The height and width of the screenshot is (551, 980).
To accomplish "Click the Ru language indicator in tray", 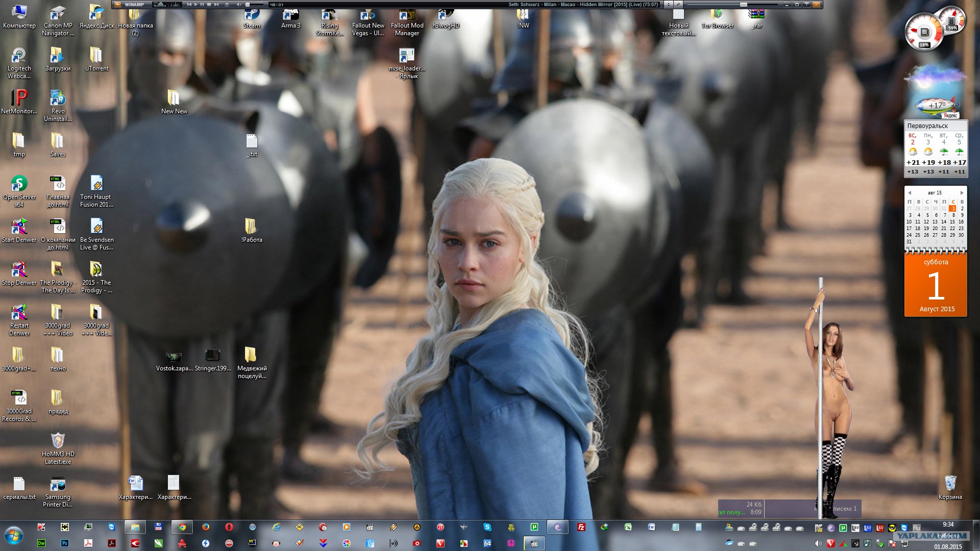I will pyautogui.click(x=917, y=528).
